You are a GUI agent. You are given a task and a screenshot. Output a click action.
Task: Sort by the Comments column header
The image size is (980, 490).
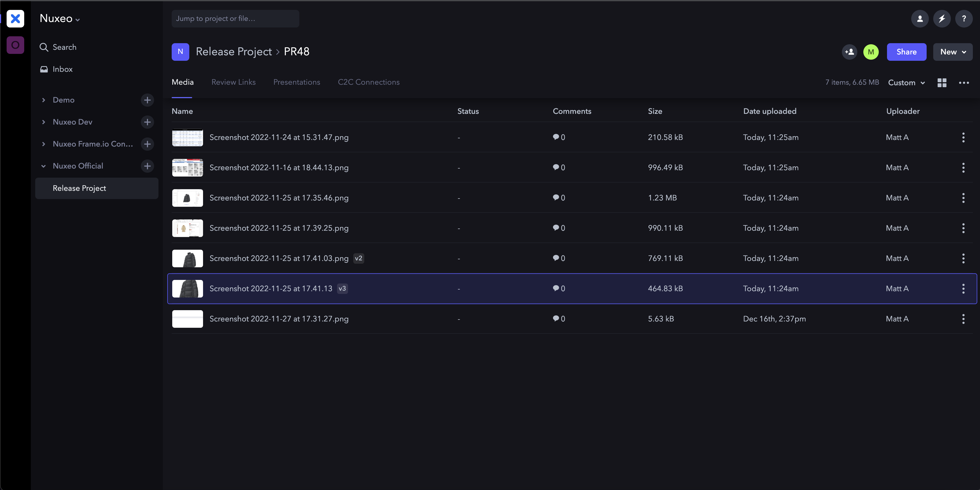tap(572, 111)
